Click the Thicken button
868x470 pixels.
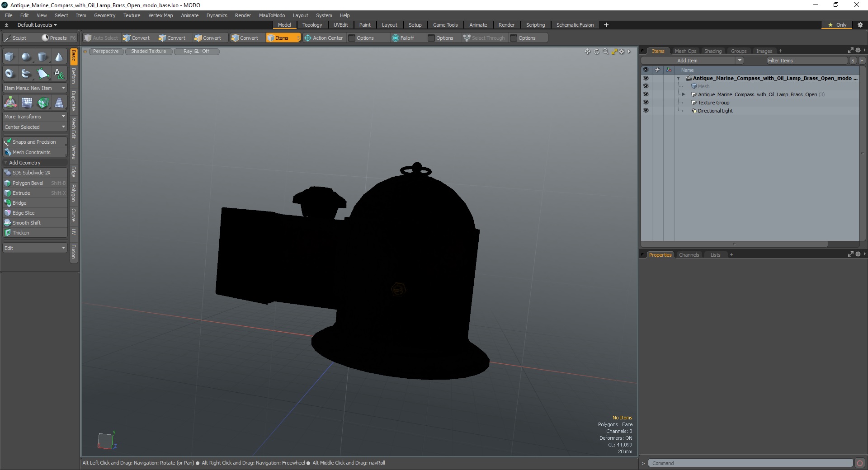click(35, 233)
